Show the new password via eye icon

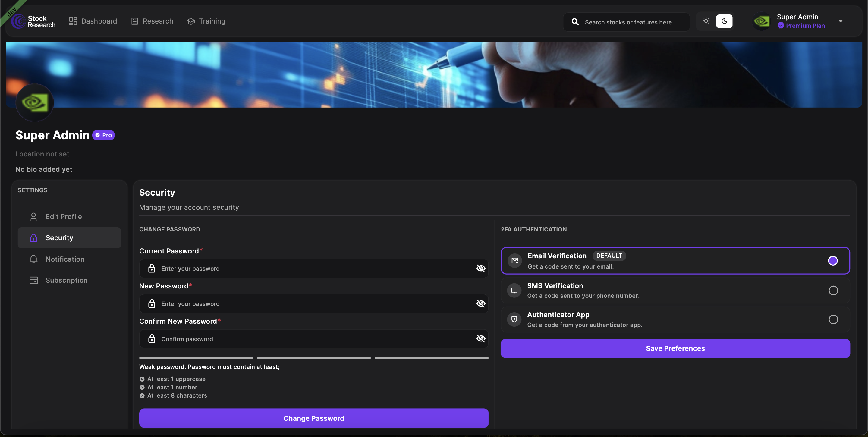(480, 303)
